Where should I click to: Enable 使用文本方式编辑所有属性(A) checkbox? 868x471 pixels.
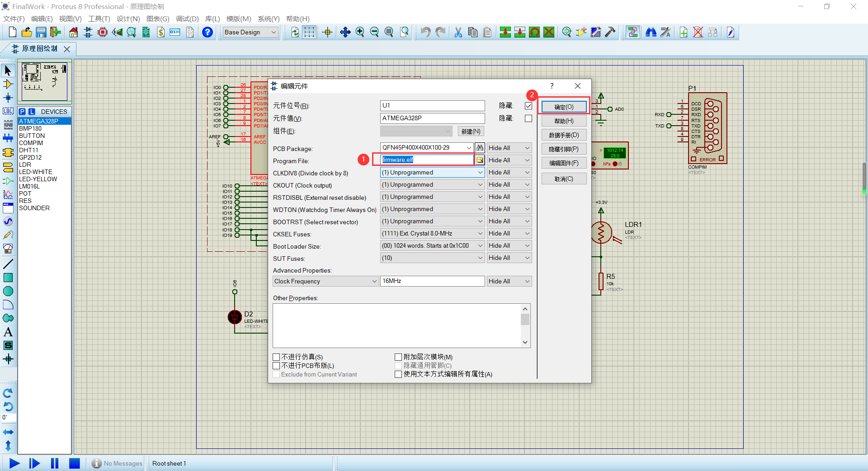tap(398, 374)
